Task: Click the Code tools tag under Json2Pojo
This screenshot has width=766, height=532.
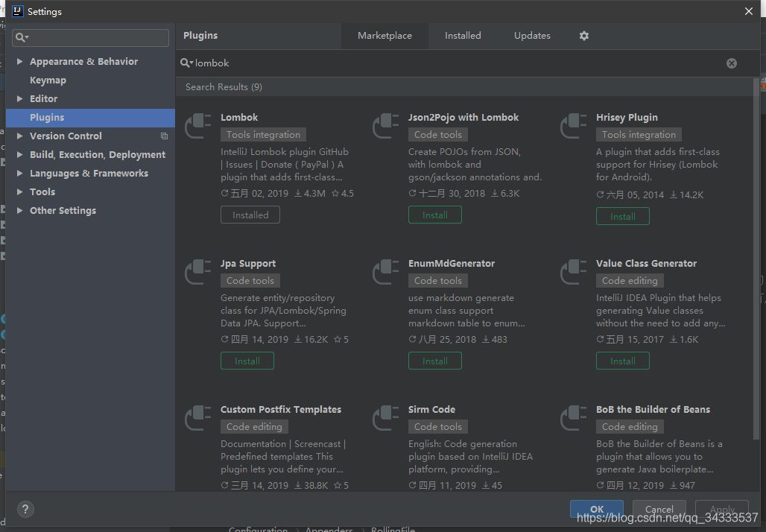Action: (437, 134)
